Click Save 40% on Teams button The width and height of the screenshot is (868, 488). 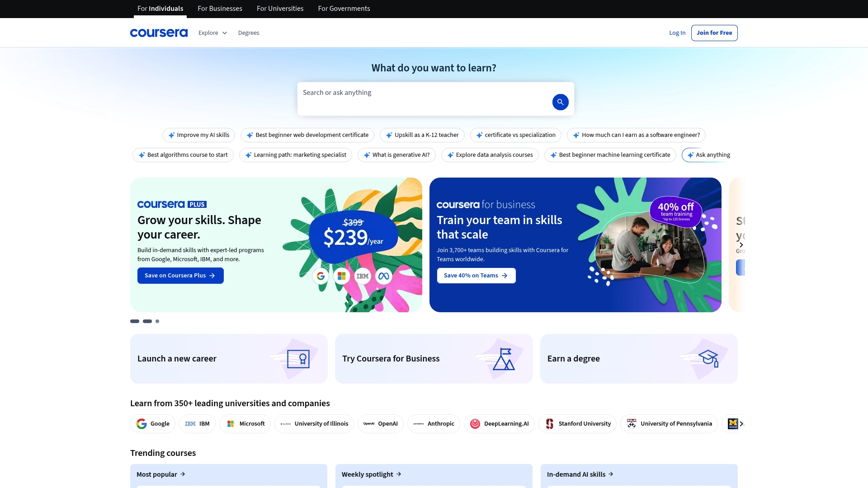point(476,276)
